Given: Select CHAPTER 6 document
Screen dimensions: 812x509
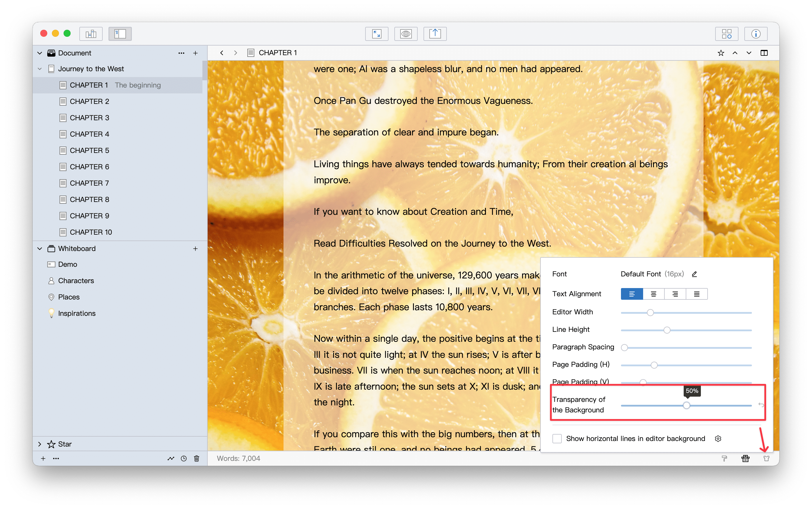Looking at the screenshot, I should (118, 167).
